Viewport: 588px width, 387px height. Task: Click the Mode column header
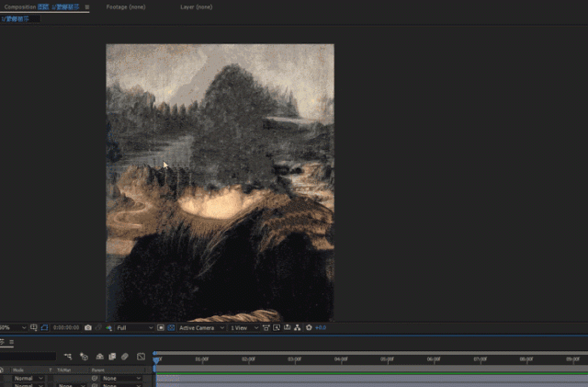click(x=18, y=370)
